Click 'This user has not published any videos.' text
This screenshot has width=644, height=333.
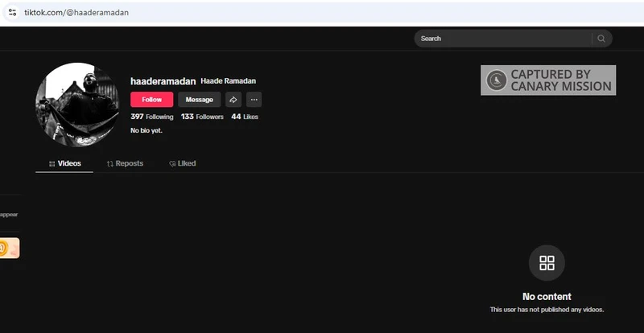coord(547,310)
